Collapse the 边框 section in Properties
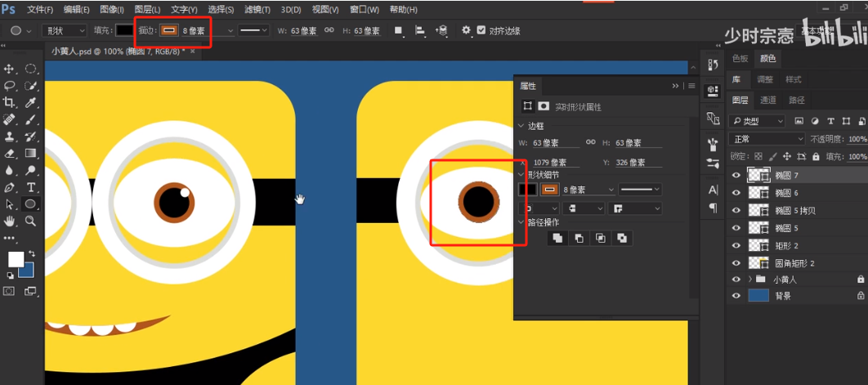Viewport: 868px width, 385px height. (x=521, y=127)
